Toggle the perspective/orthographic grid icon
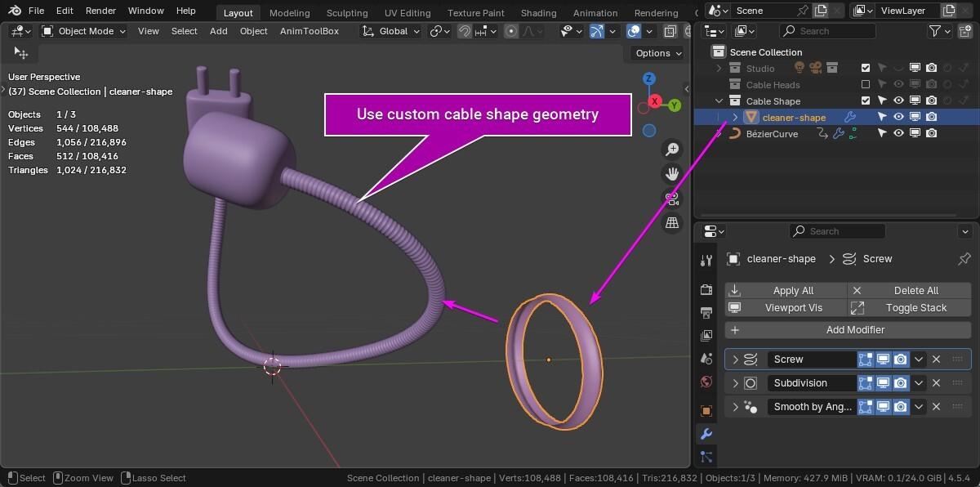This screenshot has width=980, height=487. pos(673,223)
